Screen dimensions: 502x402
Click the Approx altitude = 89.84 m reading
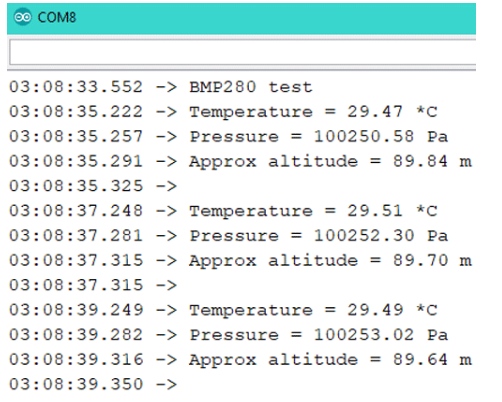[x=330, y=162]
